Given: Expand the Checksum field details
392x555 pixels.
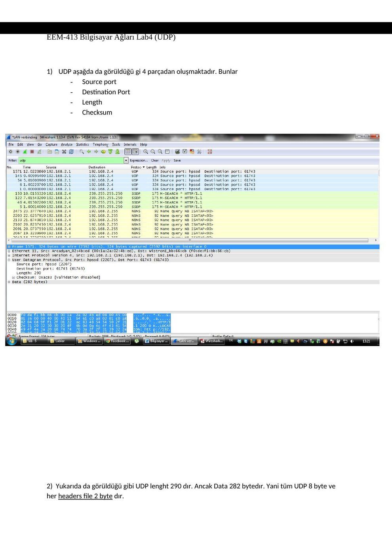Looking at the screenshot, I should click(13, 277).
